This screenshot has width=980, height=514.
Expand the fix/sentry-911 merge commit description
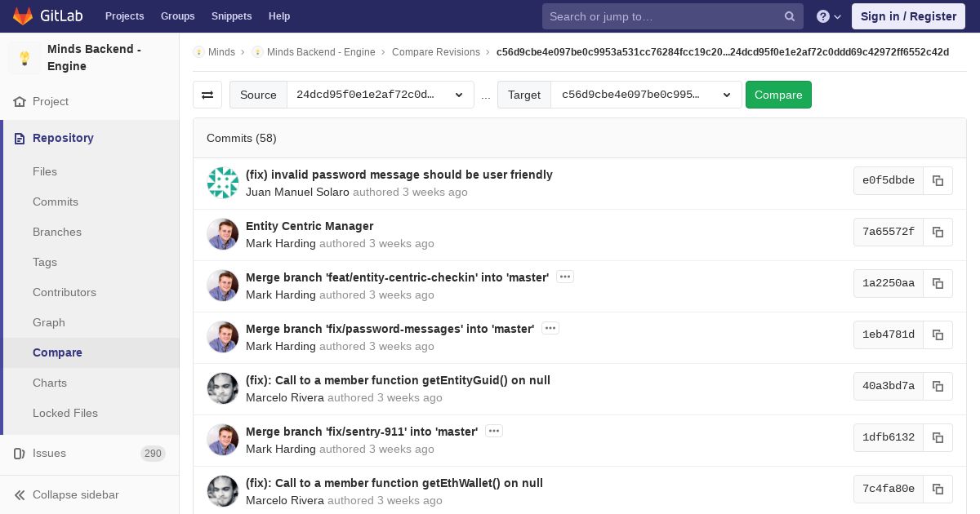(x=494, y=431)
